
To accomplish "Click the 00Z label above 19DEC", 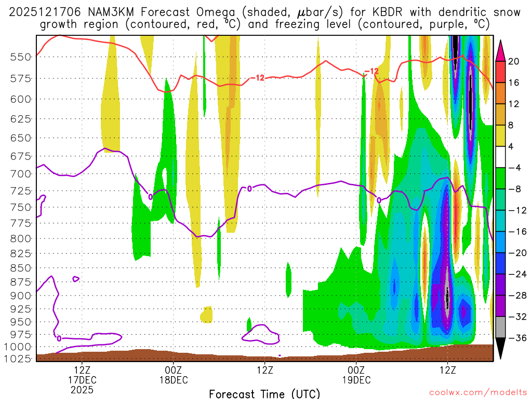I will 356,370.
